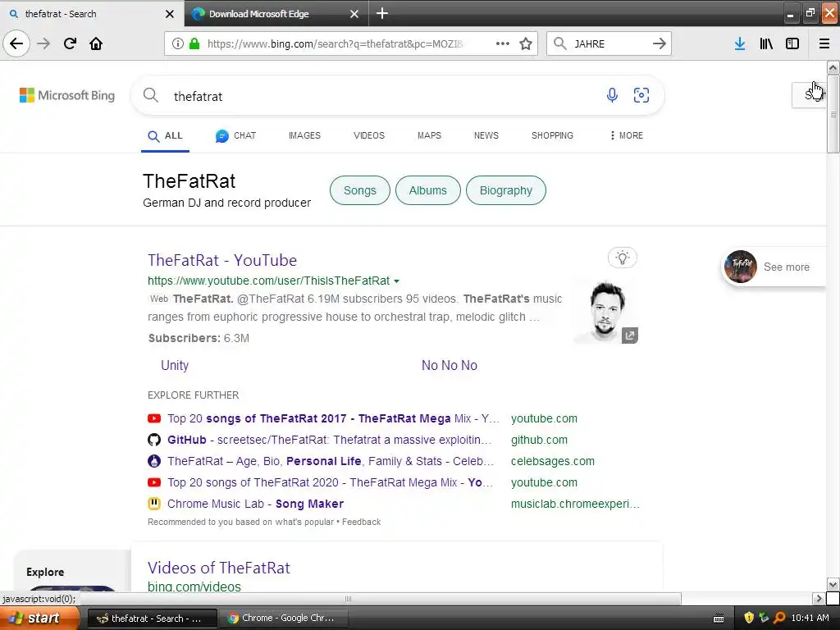
Task: Open the Firefox hamburger menu
Action: point(824,43)
